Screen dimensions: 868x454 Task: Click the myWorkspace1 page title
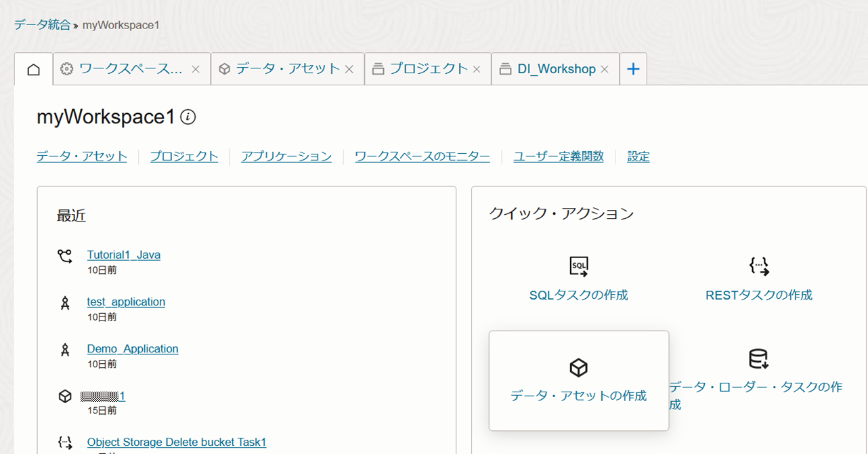pyautogui.click(x=106, y=117)
